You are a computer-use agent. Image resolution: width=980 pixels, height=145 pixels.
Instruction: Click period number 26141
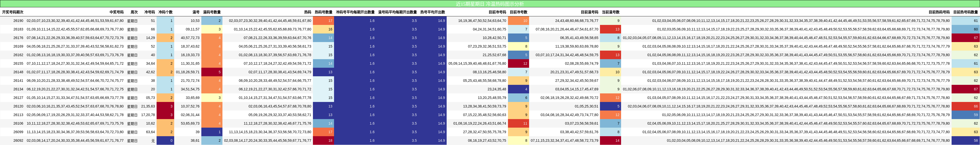(18, 81)
